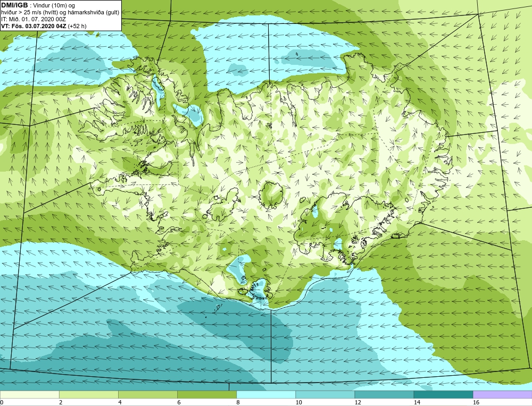
Task: Click the 2–4 m/s light green legend swatch
Action: (89, 394)
